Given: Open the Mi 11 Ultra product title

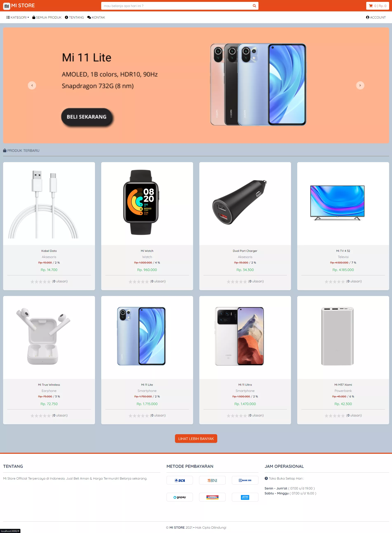Looking at the screenshot, I should pyautogui.click(x=245, y=385).
